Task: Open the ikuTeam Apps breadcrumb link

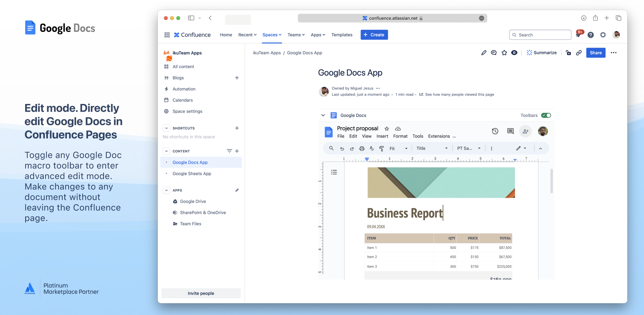Action: [267, 53]
